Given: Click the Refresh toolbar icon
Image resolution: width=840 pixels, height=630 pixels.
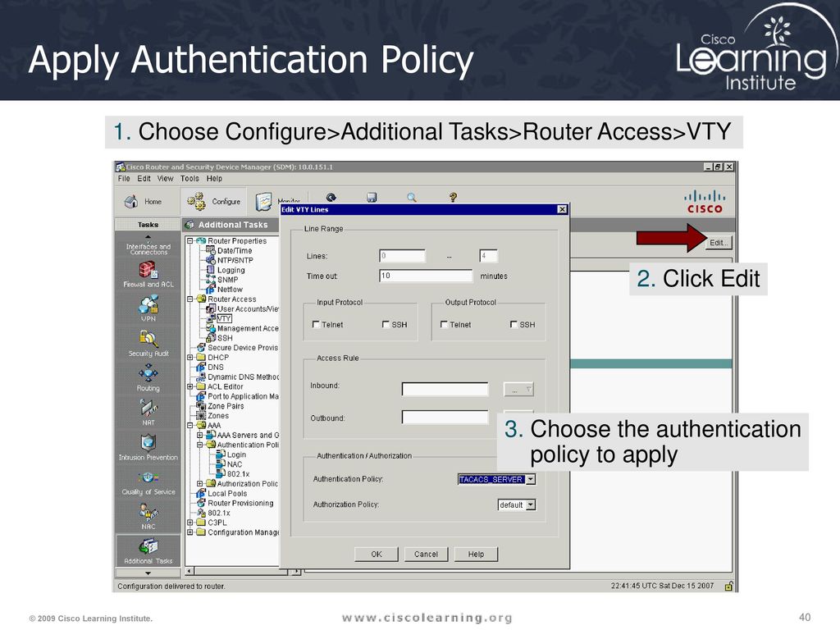Looking at the screenshot, I should pyautogui.click(x=331, y=198).
